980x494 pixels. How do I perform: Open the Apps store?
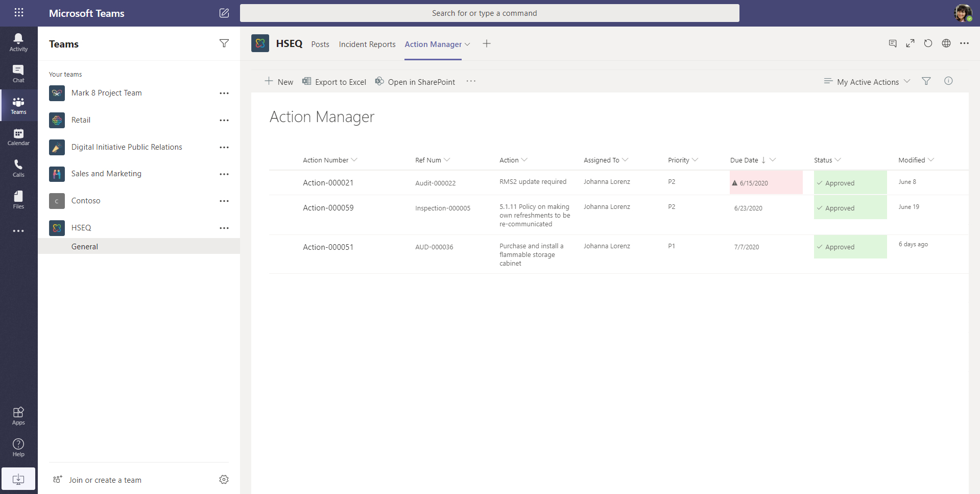[18, 416]
